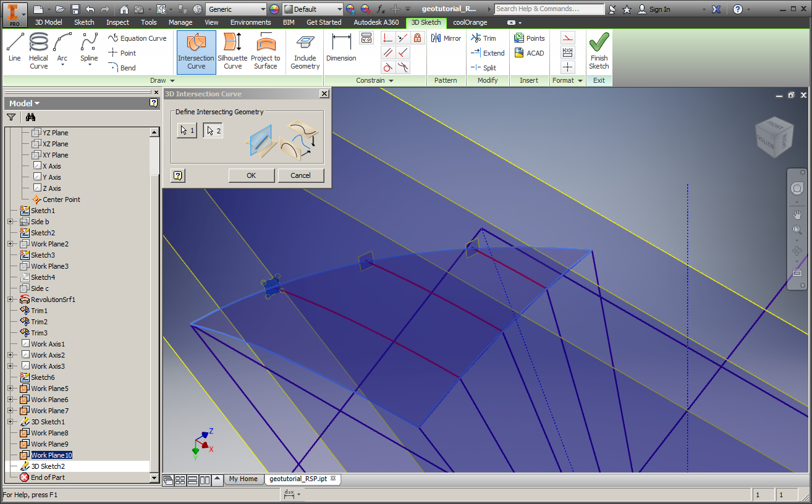The width and height of the screenshot is (812, 504).
Task: Switch to My Home document tab
Action: tap(243, 479)
